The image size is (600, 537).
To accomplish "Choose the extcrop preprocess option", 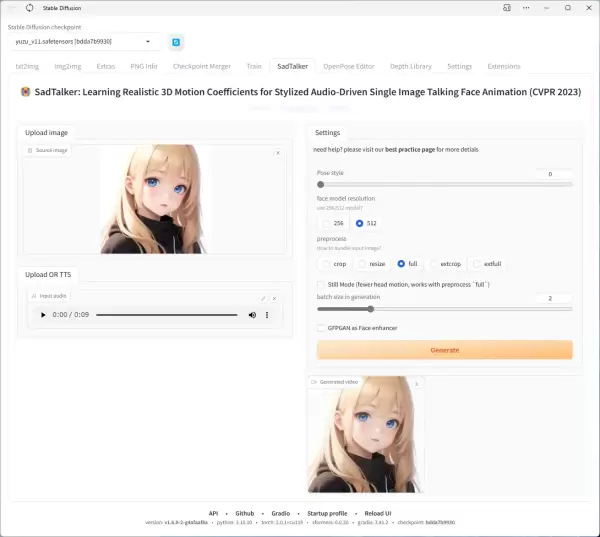I will [x=445, y=264].
